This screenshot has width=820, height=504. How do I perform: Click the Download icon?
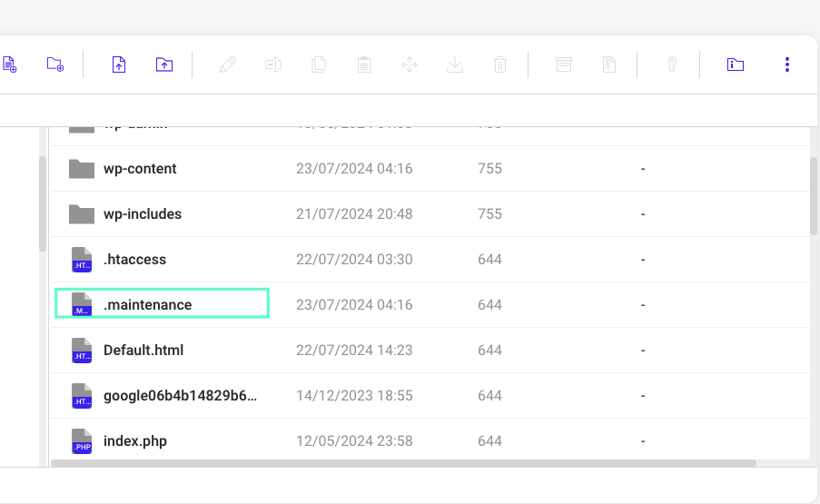coord(455,64)
